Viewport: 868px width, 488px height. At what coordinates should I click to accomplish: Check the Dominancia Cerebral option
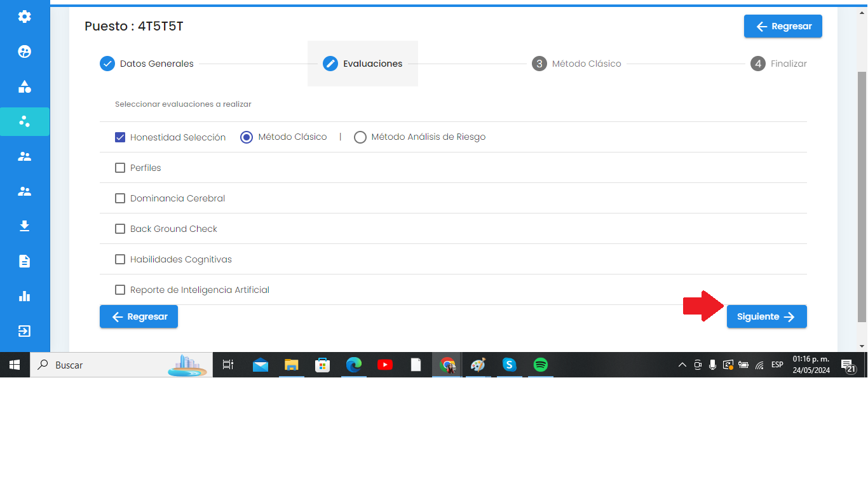tap(120, 198)
